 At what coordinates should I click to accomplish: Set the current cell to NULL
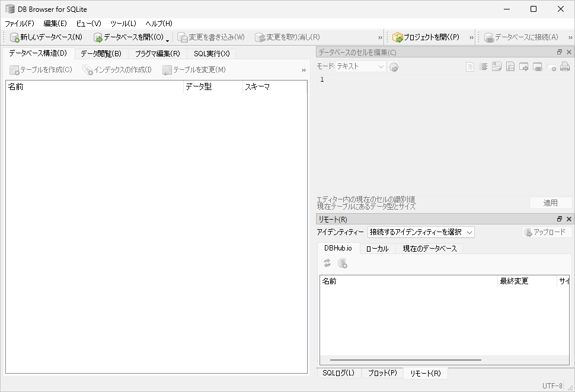point(552,66)
